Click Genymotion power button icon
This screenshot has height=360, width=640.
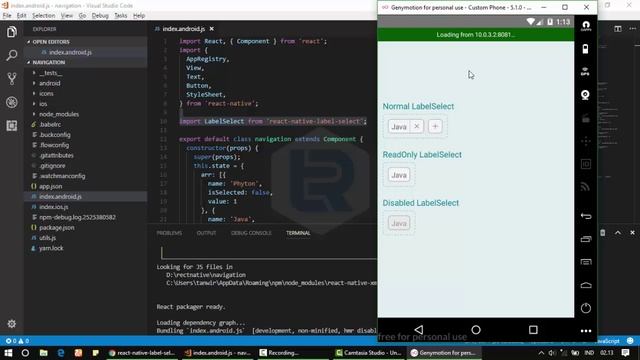point(586,308)
